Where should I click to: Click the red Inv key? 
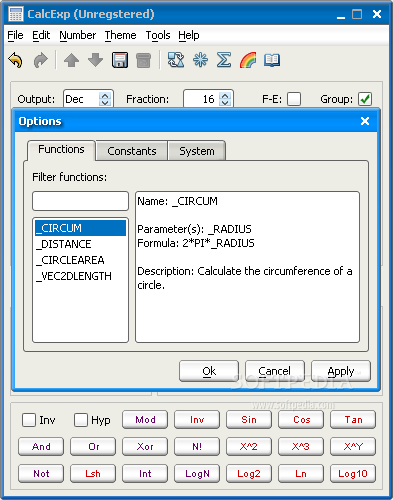coord(197,420)
